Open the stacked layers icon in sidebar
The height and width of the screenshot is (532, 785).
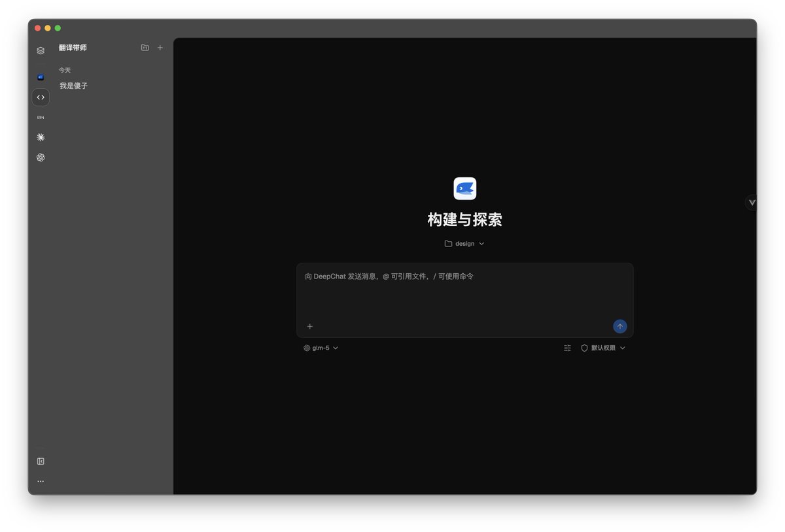41,50
